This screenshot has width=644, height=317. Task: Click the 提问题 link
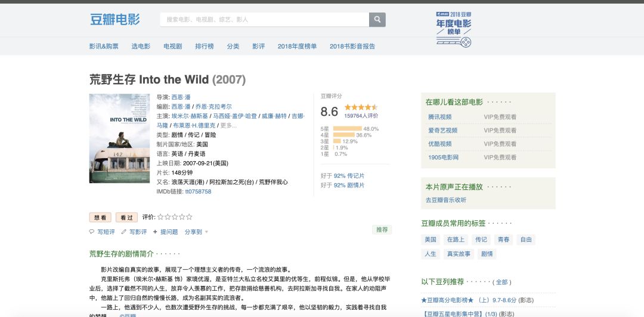tap(169, 232)
